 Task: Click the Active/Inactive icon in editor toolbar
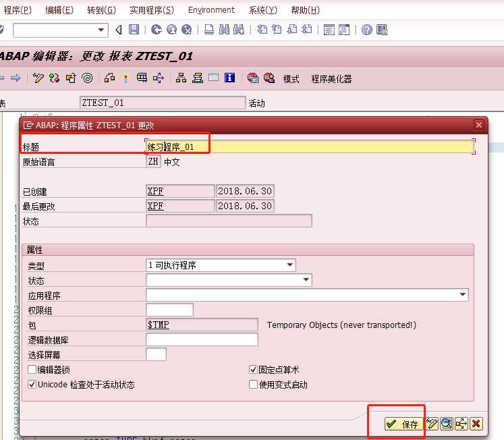click(x=54, y=78)
